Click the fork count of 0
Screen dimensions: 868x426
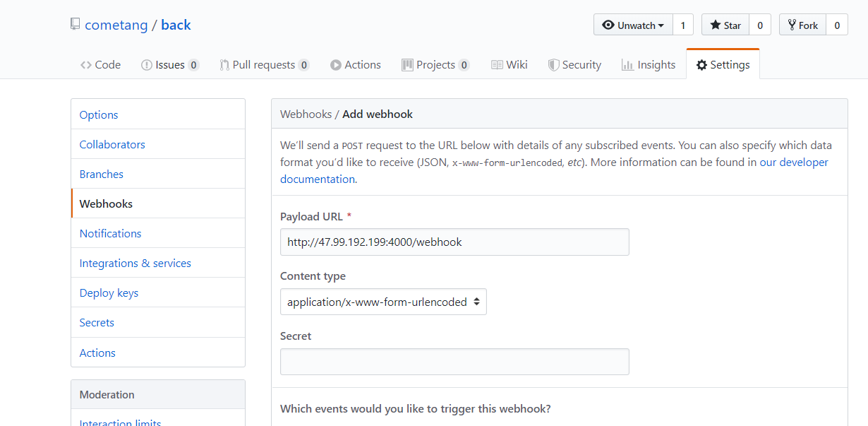click(x=837, y=25)
